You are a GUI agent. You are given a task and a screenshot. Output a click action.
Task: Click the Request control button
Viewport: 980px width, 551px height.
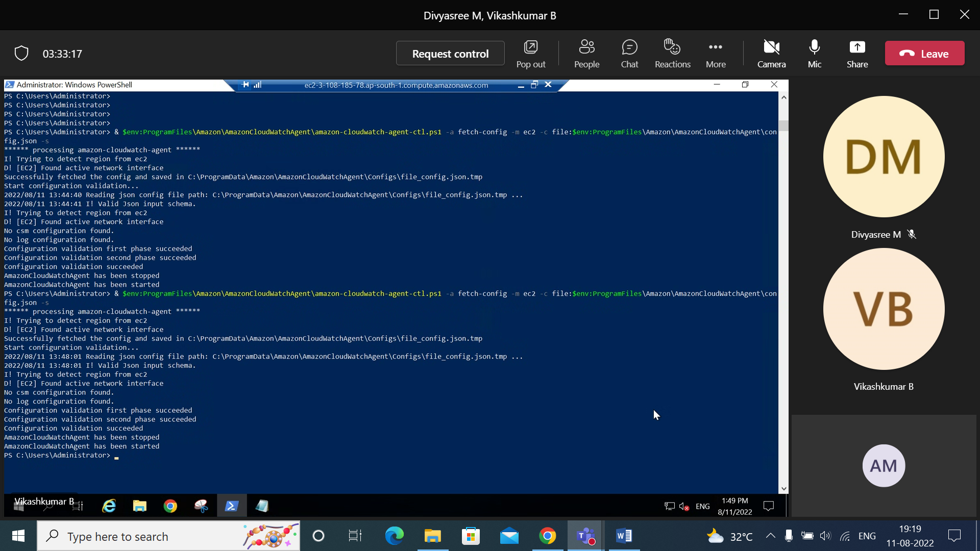(450, 53)
